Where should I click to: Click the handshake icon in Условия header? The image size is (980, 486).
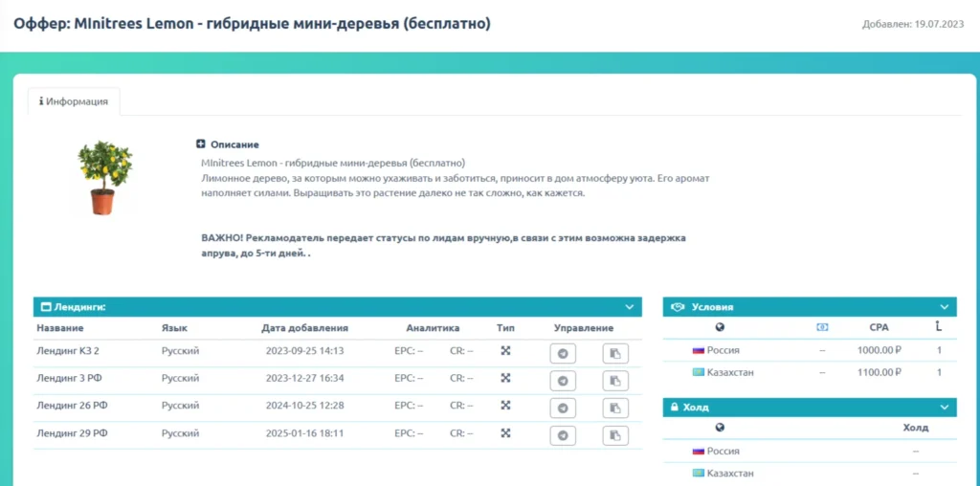click(x=677, y=307)
